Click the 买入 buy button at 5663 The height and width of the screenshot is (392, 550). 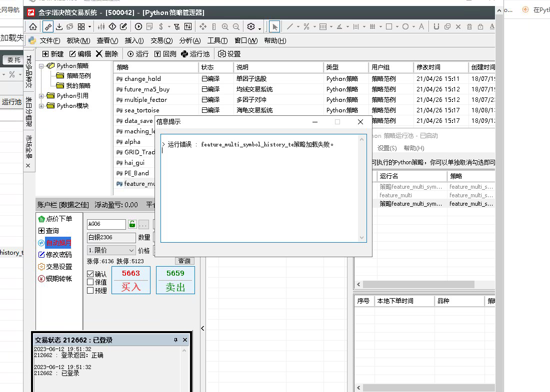click(131, 280)
